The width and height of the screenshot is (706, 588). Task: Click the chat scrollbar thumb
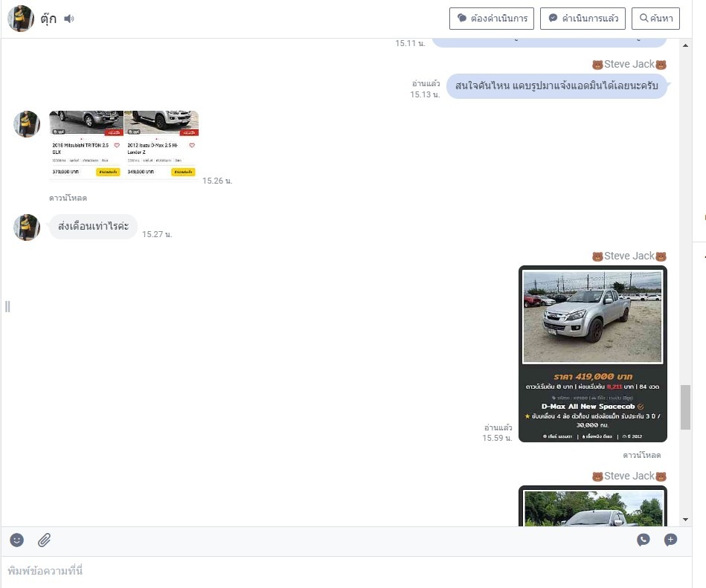coord(685,407)
